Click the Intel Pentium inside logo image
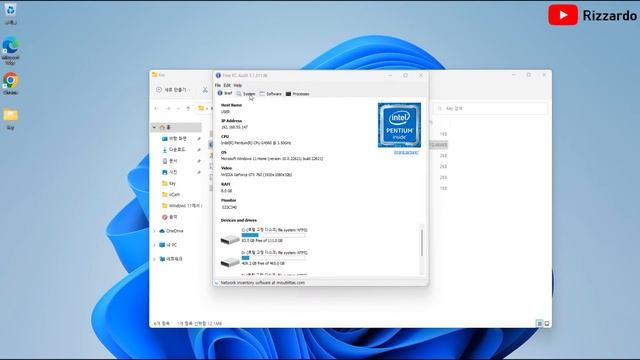 tap(399, 125)
